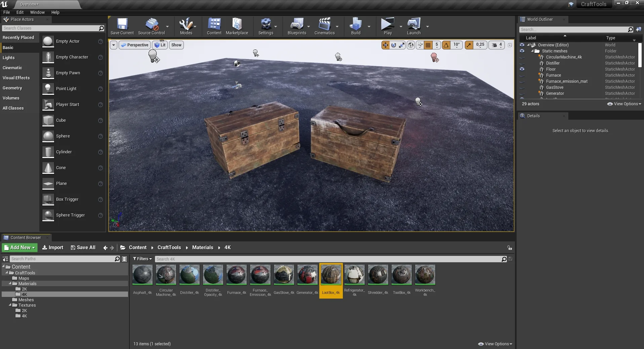
Task: Open grid snap value 5 dropdown
Action: pyautogui.click(x=437, y=45)
